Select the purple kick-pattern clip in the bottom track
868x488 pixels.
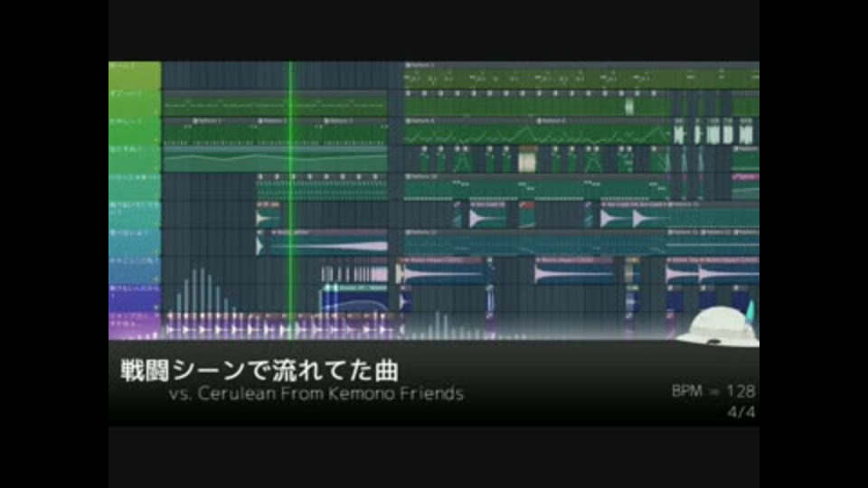pos(282,326)
